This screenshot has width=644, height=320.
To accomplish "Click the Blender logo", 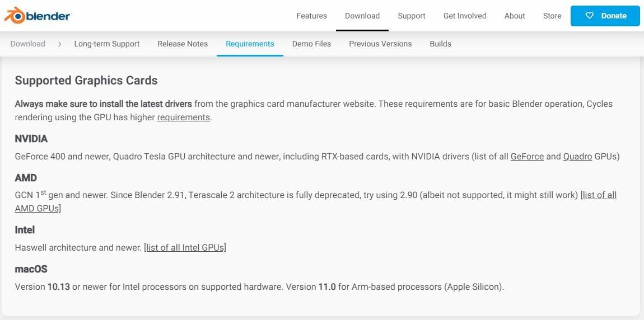I will [38, 16].
